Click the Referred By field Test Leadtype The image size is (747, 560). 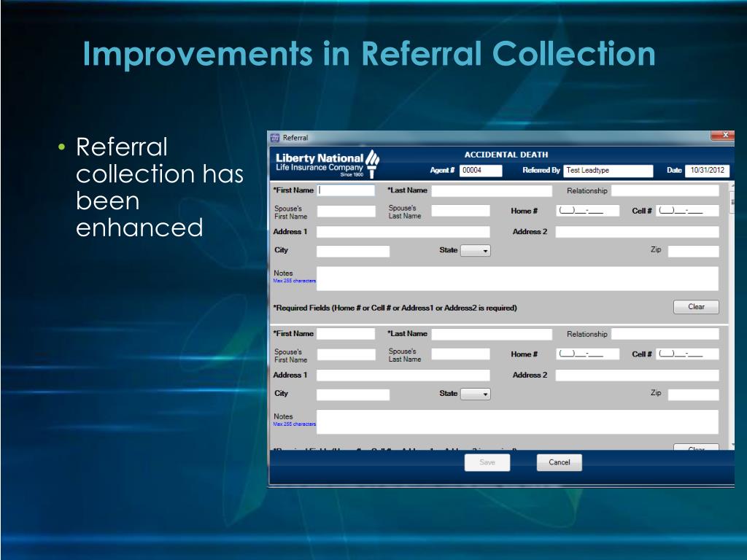(x=608, y=171)
